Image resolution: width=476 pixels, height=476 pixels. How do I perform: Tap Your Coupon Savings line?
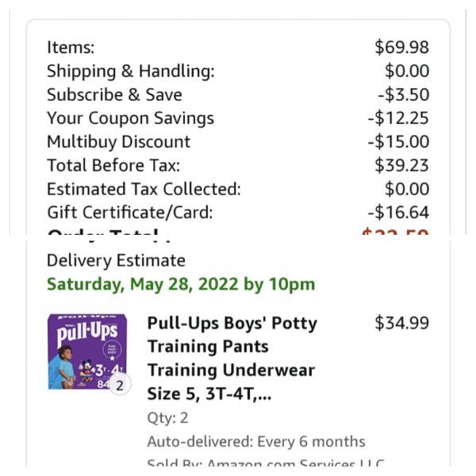(238, 118)
